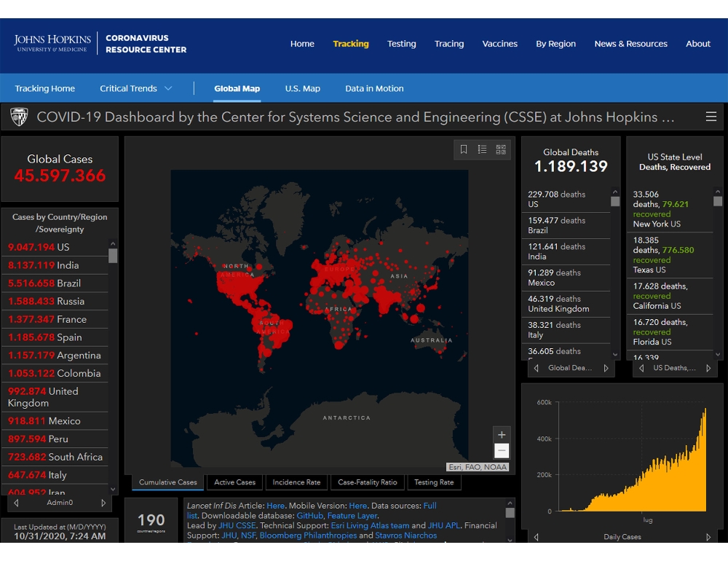Screen dimensions: 728x561
Task: Open the Lancet article 'Here' link
Action: [275, 506]
